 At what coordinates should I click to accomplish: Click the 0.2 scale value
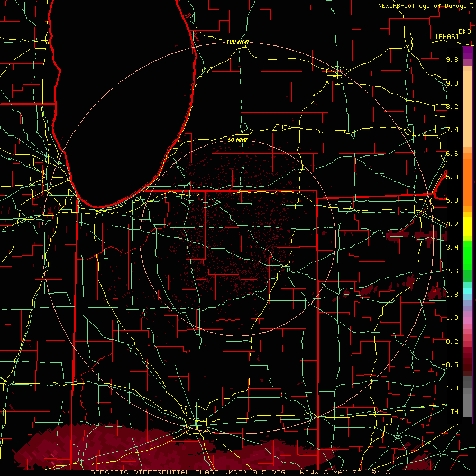coord(452,342)
